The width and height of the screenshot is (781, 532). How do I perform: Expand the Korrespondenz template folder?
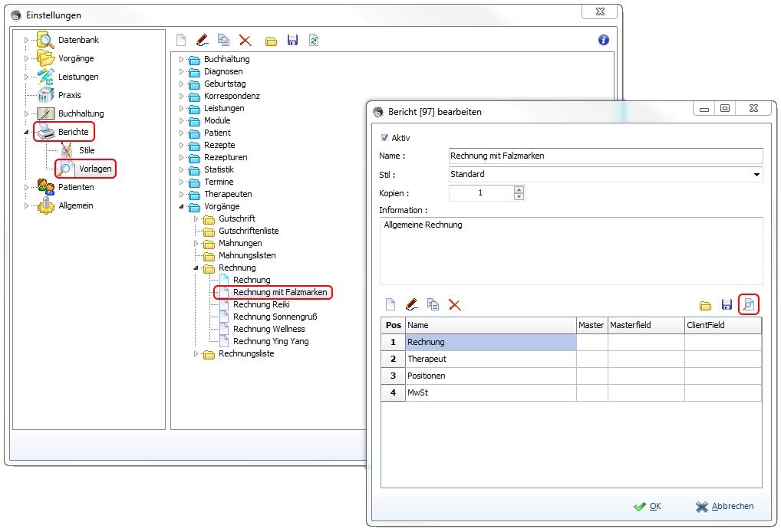tap(181, 96)
